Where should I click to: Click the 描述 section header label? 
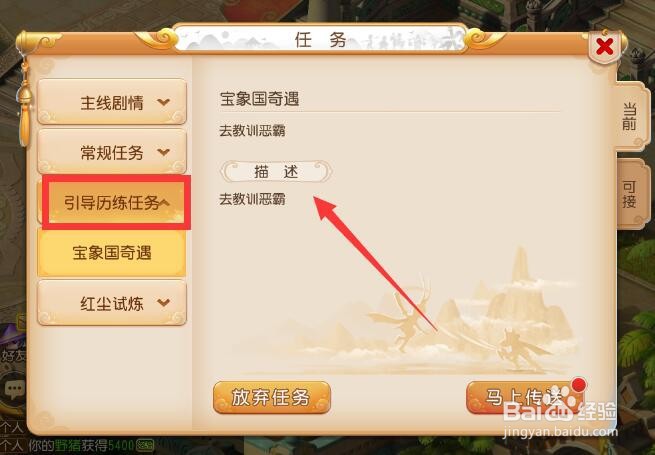coord(276,172)
